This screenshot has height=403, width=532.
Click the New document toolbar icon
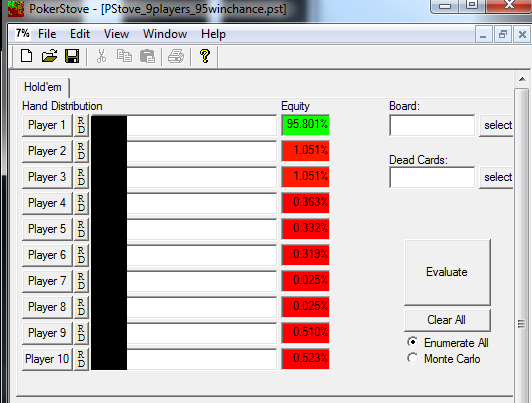coord(26,56)
